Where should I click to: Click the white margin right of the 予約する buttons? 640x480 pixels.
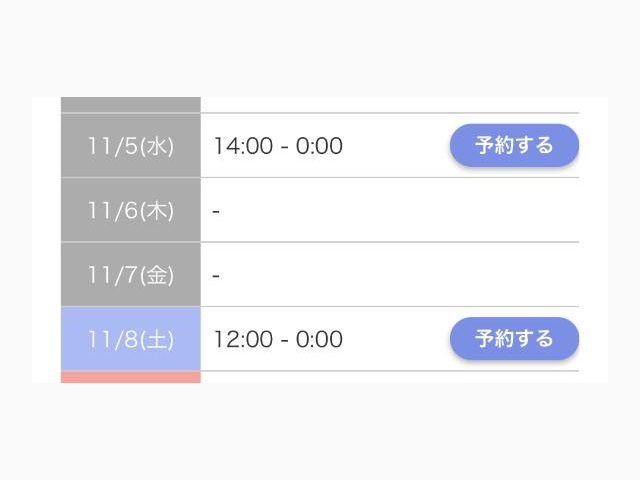click(593, 240)
